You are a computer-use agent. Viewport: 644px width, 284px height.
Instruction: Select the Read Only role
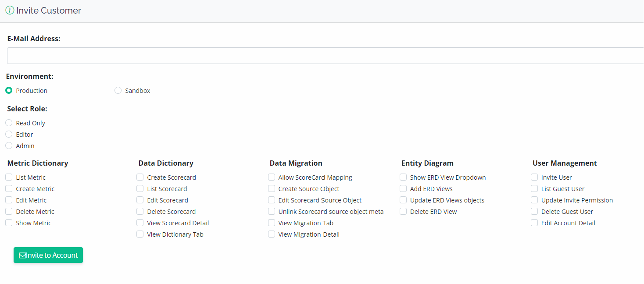(x=9, y=123)
